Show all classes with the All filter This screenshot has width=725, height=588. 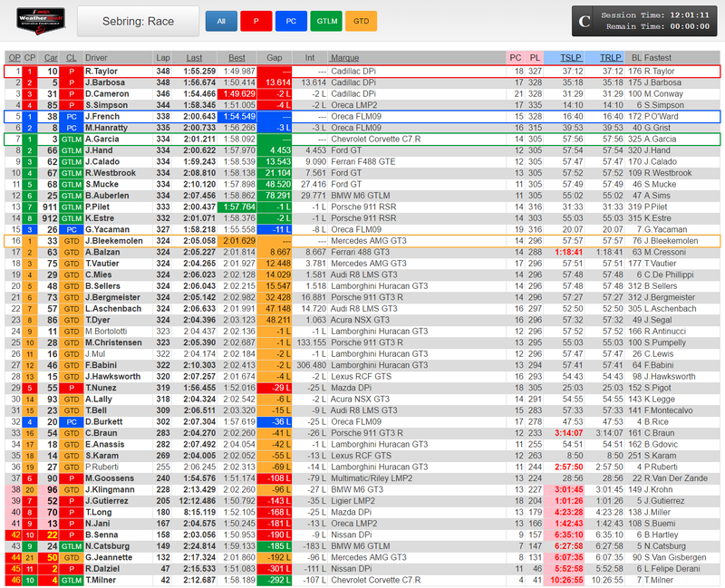click(x=221, y=21)
